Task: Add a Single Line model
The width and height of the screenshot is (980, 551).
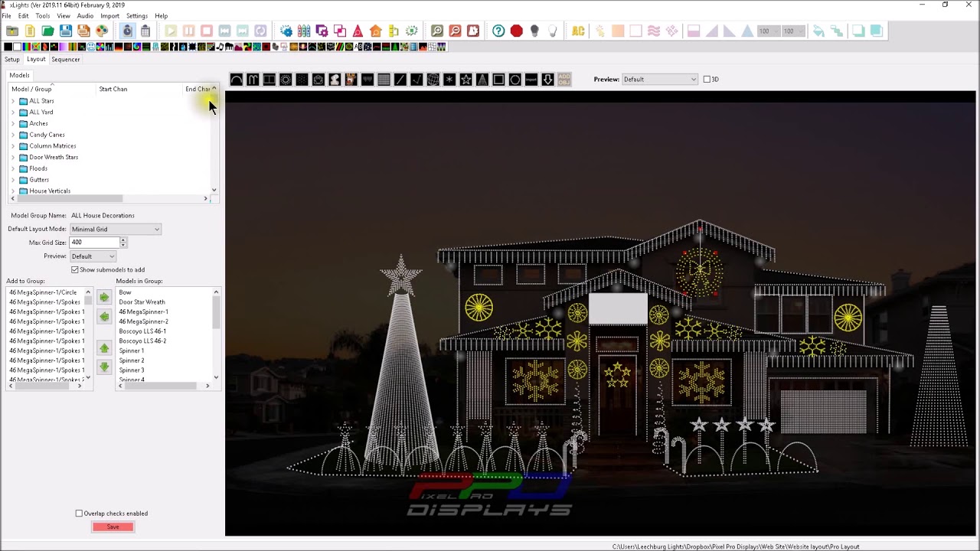Action: pos(400,80)
